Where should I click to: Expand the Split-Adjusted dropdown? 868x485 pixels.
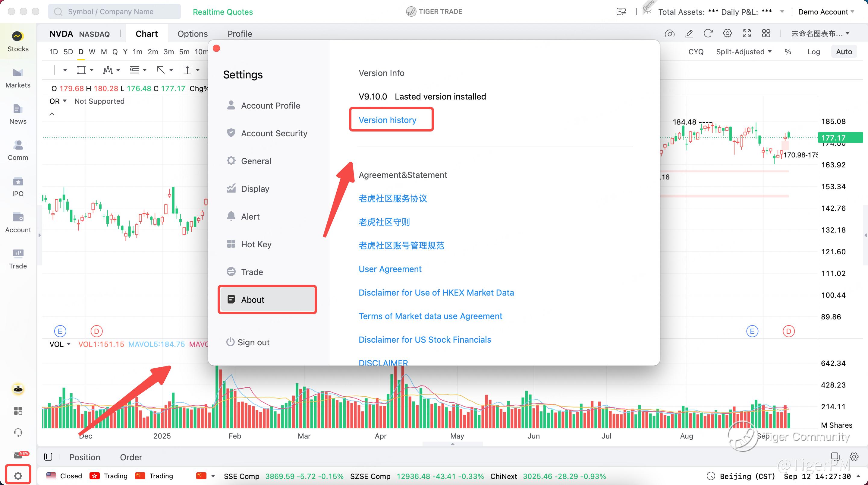click(x=743, y=52)
